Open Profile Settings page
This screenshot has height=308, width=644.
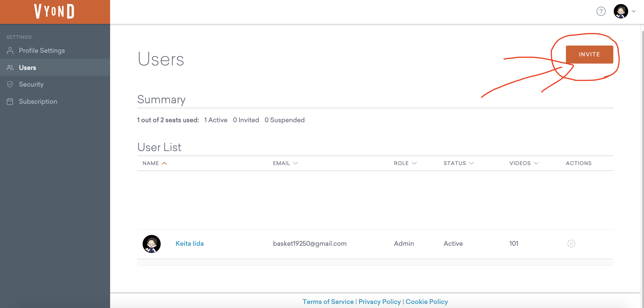(42, 51)
